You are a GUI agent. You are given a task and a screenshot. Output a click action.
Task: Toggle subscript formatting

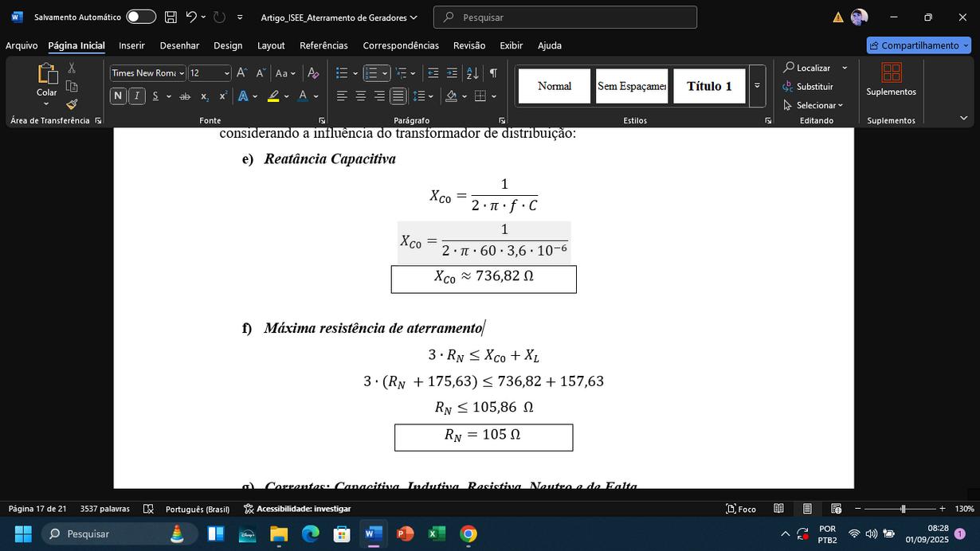click(204, 96)
